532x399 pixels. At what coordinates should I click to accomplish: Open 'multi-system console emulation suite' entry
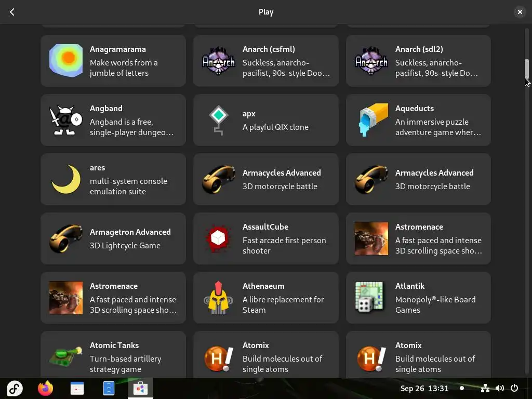coord(128,187)
